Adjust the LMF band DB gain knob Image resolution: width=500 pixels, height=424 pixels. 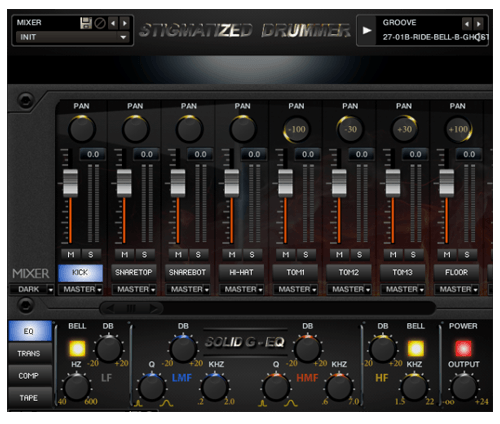coord(183,349)
